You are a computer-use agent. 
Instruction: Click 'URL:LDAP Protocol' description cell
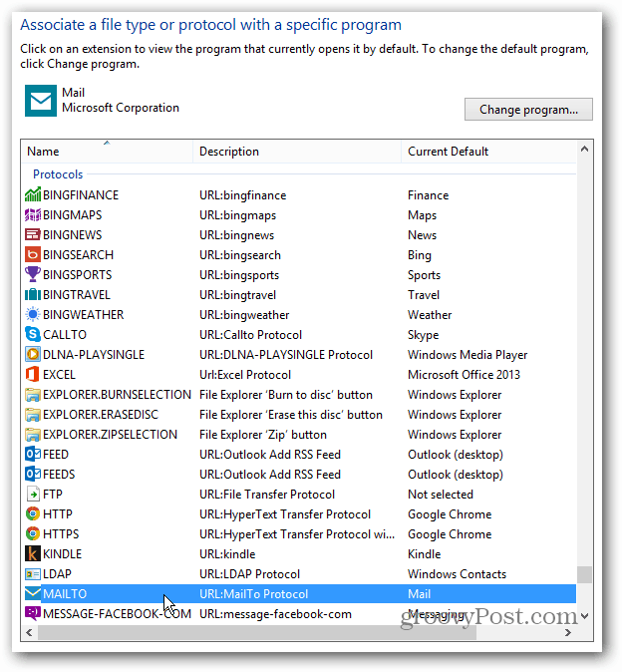click(250, 574)
